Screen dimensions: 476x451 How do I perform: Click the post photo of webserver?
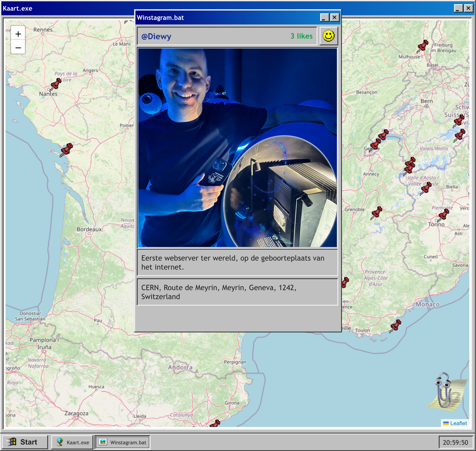(237, 148)
